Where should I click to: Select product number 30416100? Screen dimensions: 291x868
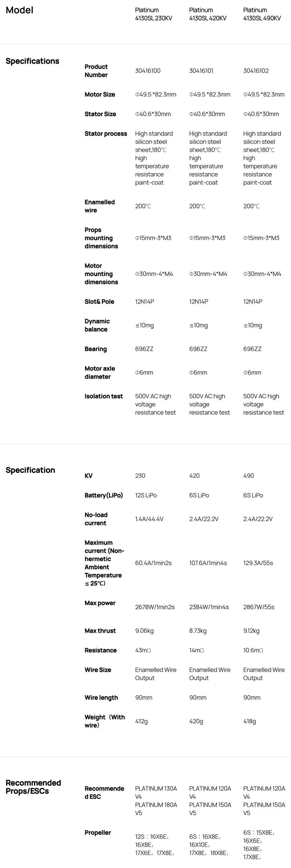pos(148,71)
